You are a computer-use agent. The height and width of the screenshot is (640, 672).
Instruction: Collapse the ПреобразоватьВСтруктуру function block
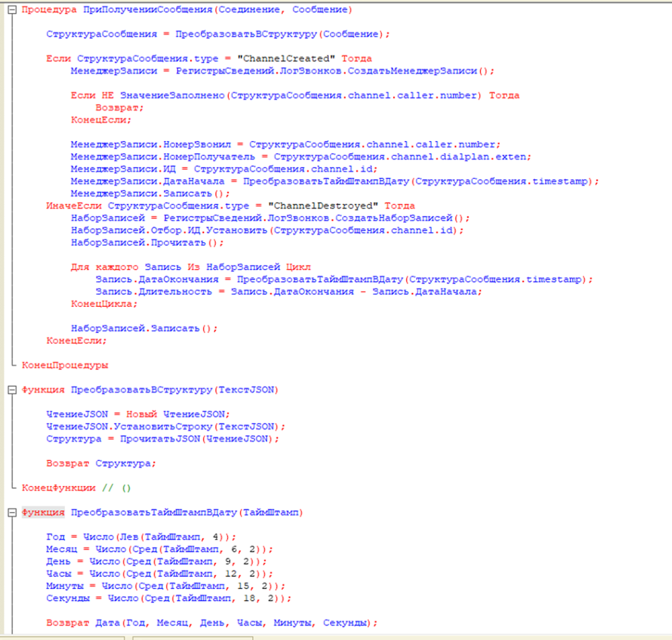(10, 390)
